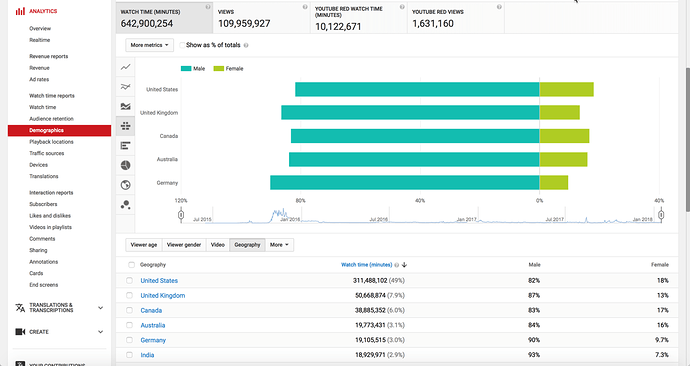The image size is (690, 366).
Task: Open the United Kingdom geography link
Action: 163,296
